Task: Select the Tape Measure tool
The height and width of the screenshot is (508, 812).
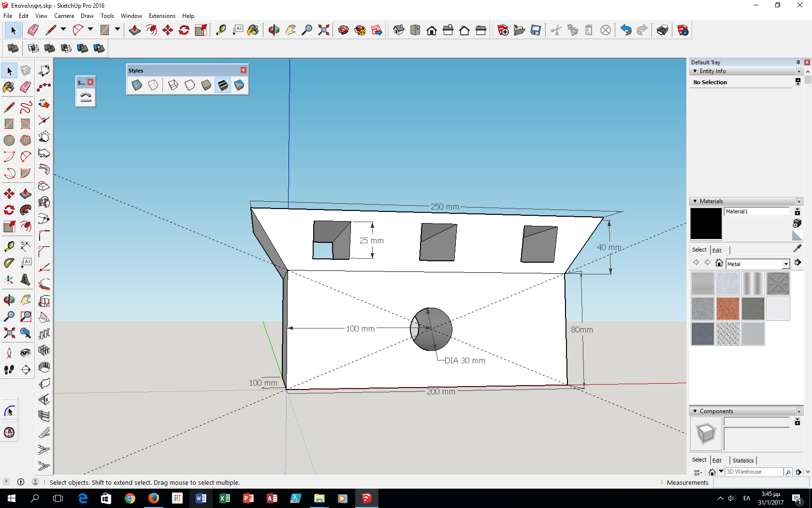Action: [221, 30]
